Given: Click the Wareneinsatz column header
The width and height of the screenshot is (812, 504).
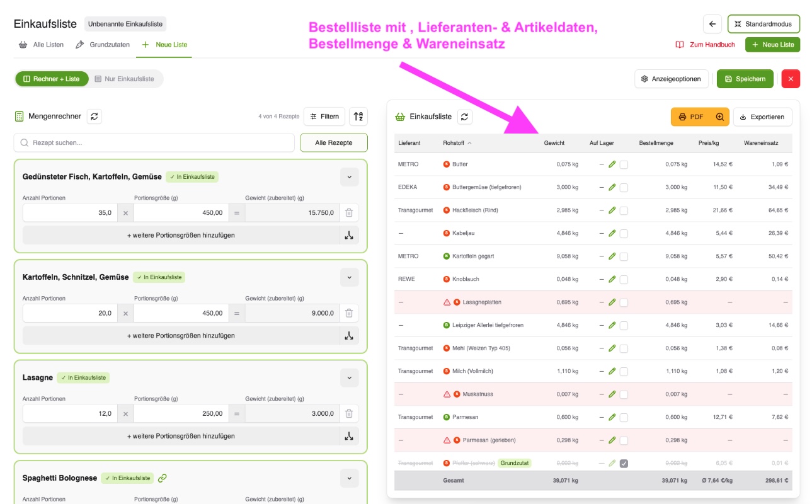Looking at the screenshot, I should pyautogui.click(x=761, y=143).
